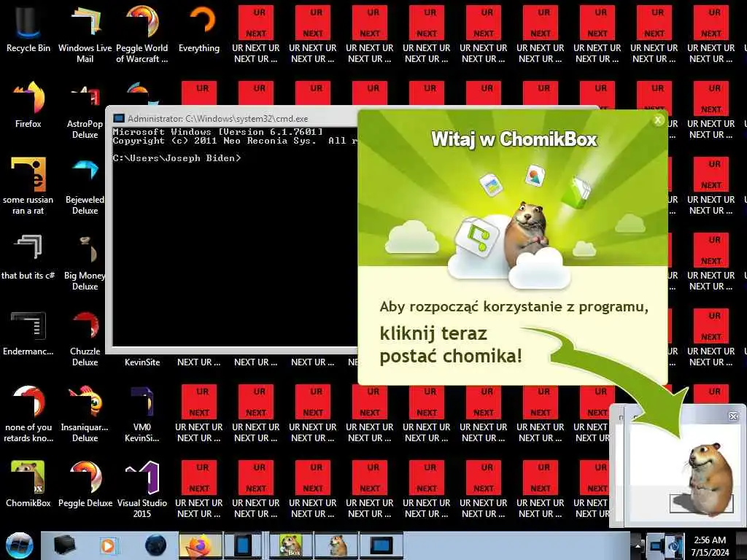The height and width of the screenshot is (560, 747).
Task: Open the Windows Start orb
Action: (x=20, y=545)
